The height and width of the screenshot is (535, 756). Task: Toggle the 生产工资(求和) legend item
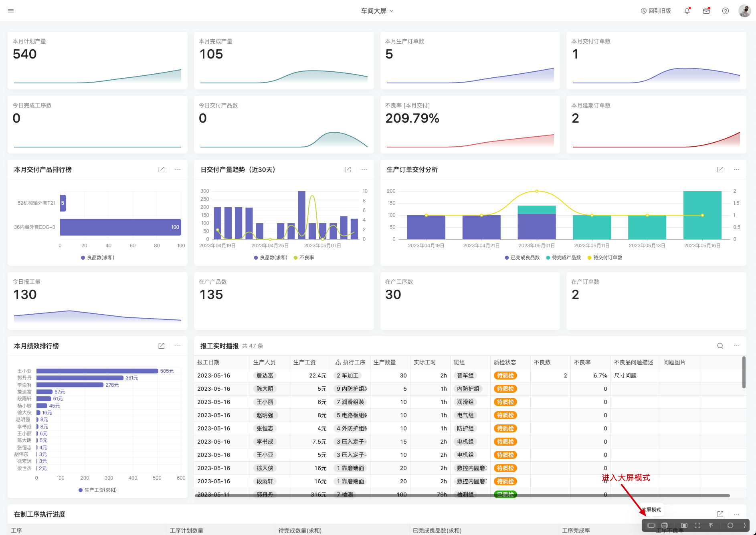(98, 490)
